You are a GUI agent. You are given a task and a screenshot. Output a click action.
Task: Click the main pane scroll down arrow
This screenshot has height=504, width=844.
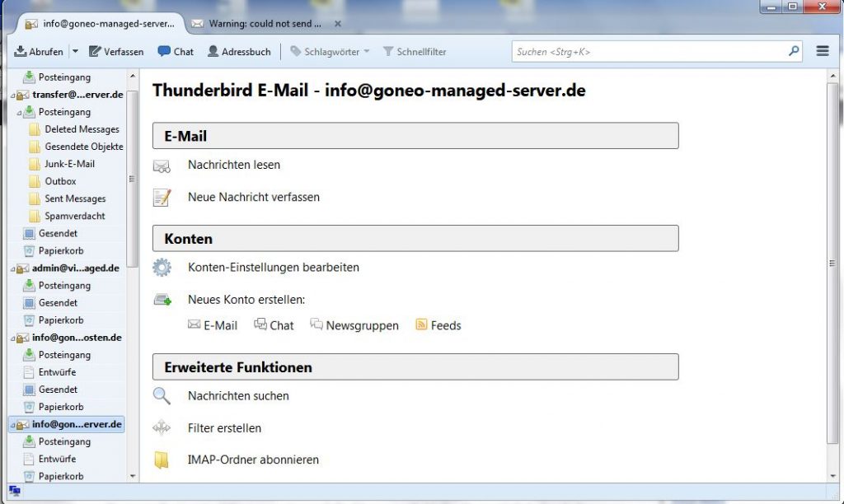click(832, 476)
